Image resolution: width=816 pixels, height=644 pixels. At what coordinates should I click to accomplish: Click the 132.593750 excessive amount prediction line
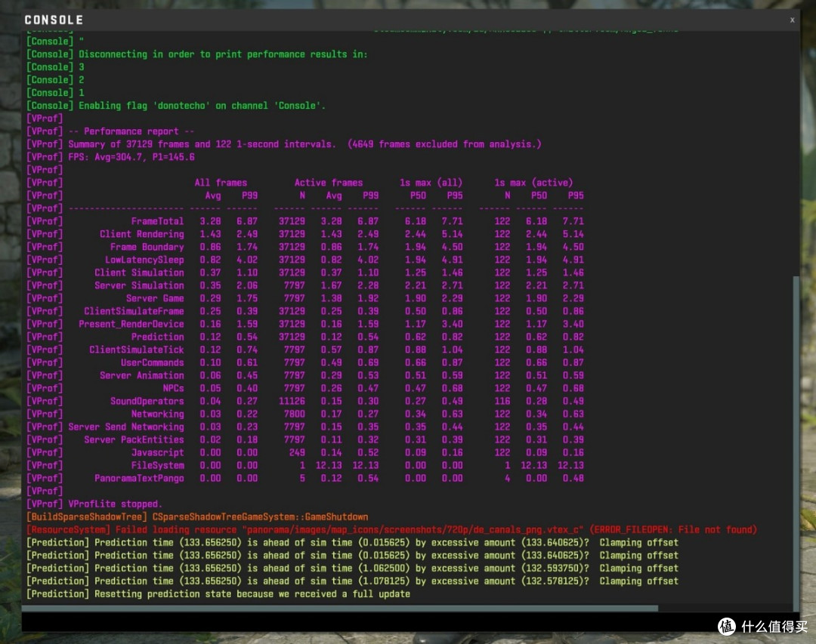tap(352, 568)
